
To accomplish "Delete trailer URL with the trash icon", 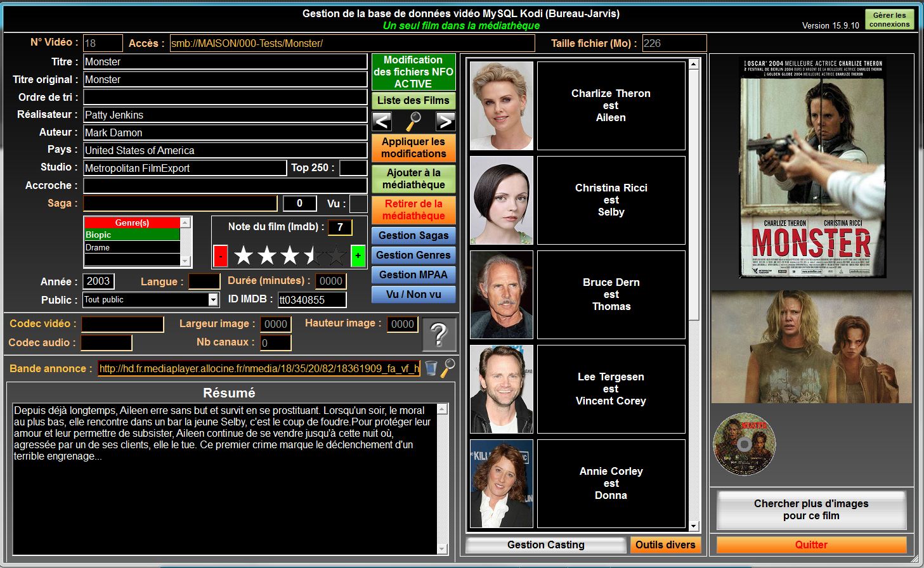I will click(x=431, y=368).
